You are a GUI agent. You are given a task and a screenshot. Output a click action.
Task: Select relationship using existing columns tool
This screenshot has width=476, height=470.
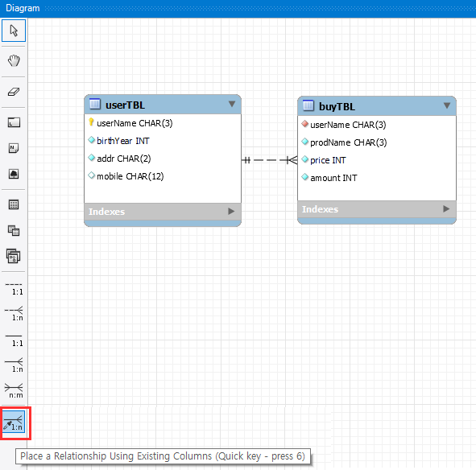pyautogui.click(x=14, y=422)
